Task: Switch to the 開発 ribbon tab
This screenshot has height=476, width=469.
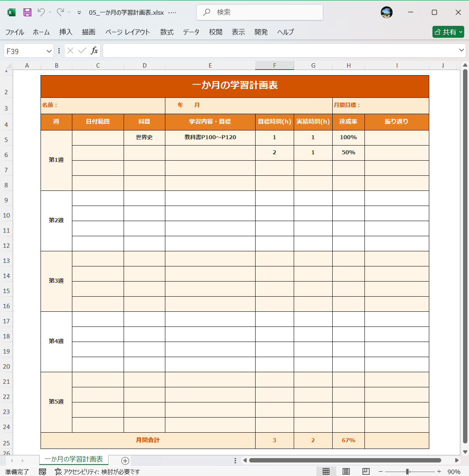Action: (261, 32)
